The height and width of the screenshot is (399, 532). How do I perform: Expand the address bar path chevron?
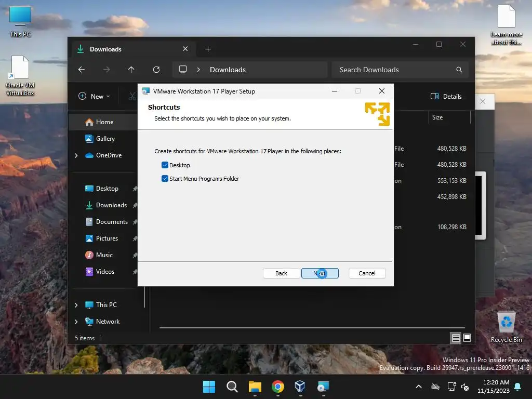[198, 70]
